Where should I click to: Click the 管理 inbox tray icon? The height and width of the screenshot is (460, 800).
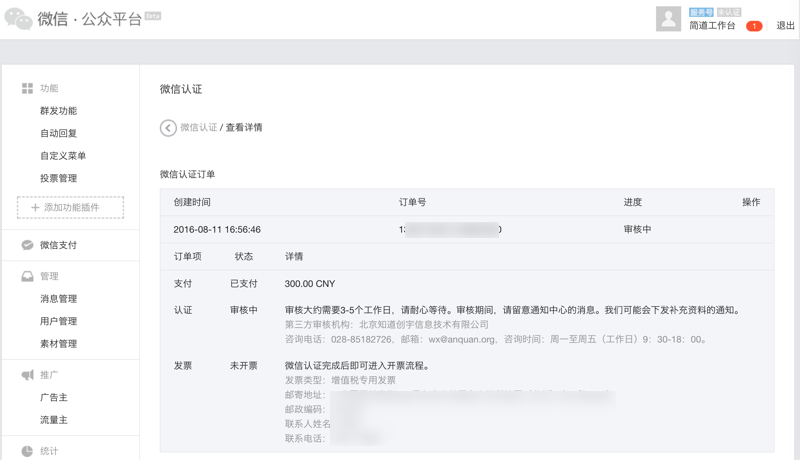click(27, 276)
